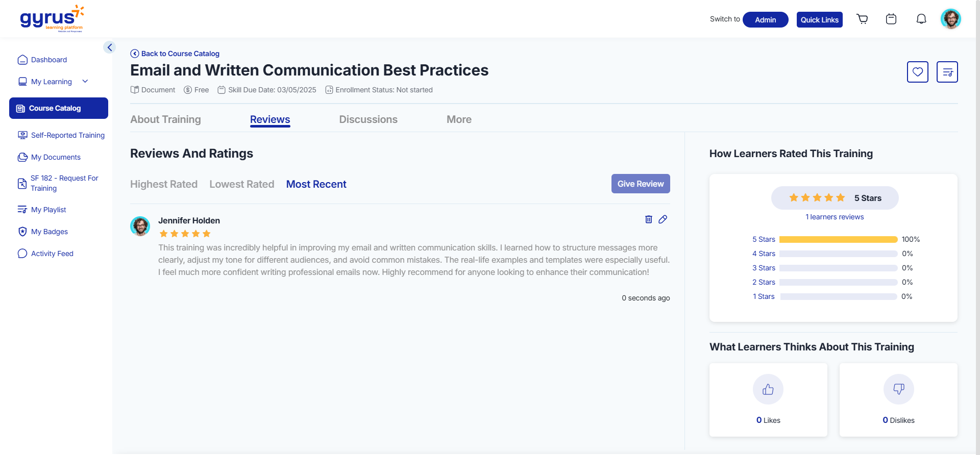Viewport: 980px width, 455px height.
Task: Click the notifications bell icon
Action: coord(921,19)
